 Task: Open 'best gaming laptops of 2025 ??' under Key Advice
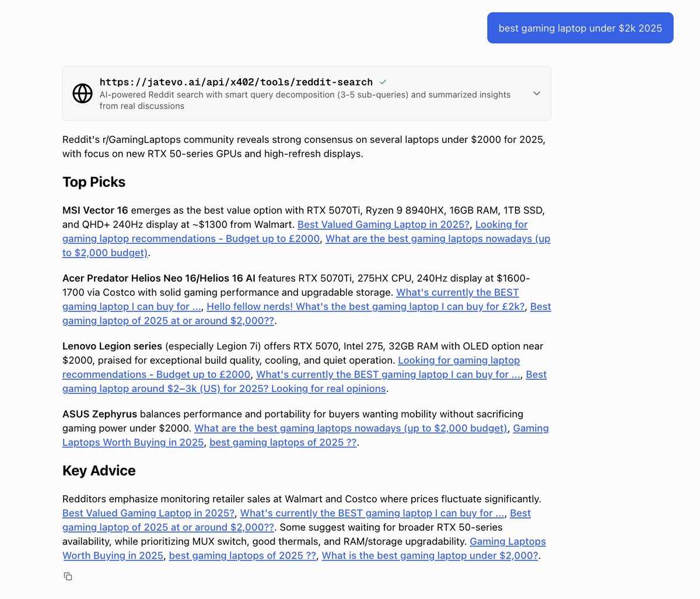pos(243,555)
